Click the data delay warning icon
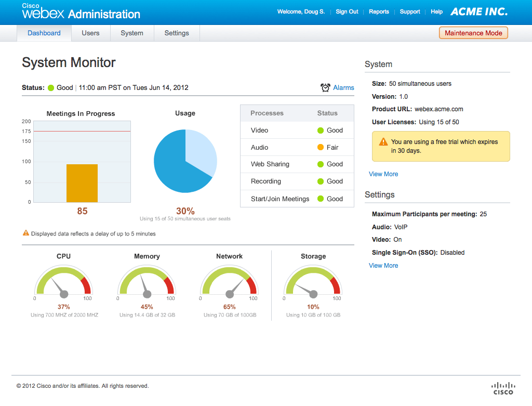Viewport: 532px width, 406px height. tap(25, 233)
